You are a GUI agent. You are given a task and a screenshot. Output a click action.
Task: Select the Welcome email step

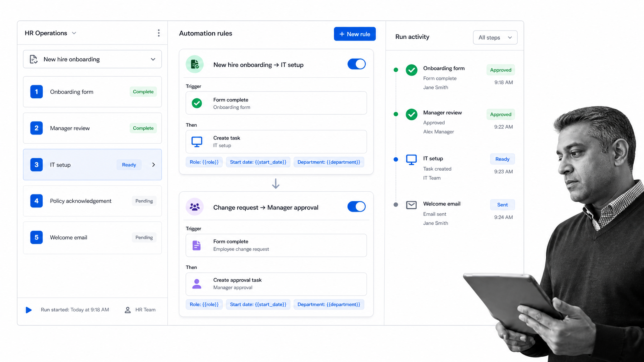tap(92, 238)
